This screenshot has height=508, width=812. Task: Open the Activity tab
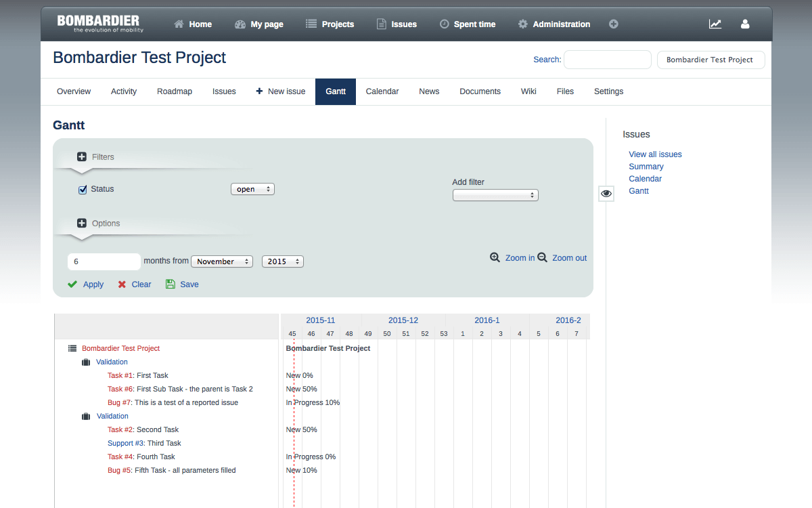(124, 91)
